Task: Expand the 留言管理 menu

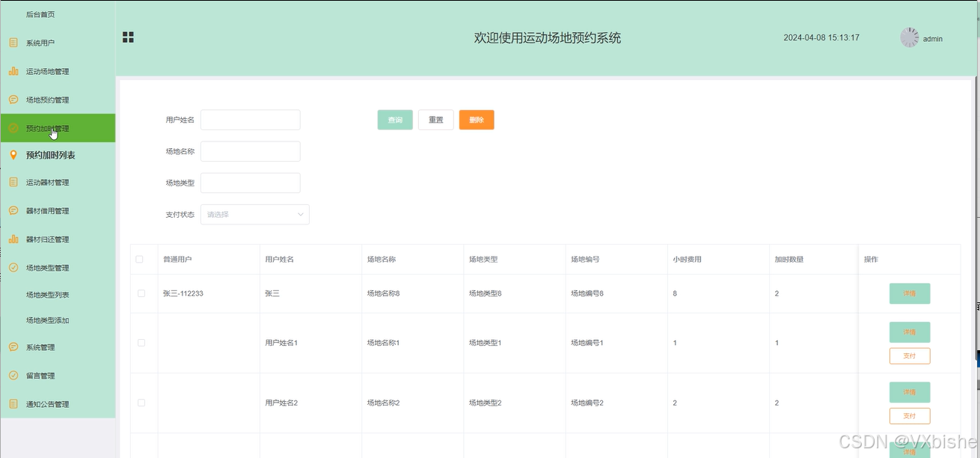Action: coord(58,375)
